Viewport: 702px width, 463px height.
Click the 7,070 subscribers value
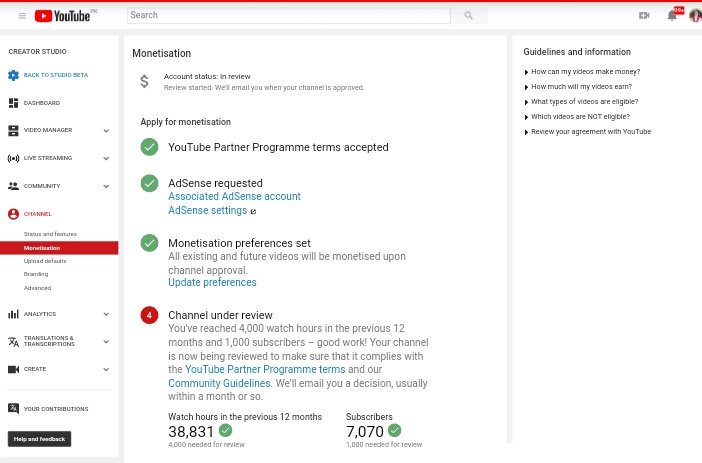[364, 431]
